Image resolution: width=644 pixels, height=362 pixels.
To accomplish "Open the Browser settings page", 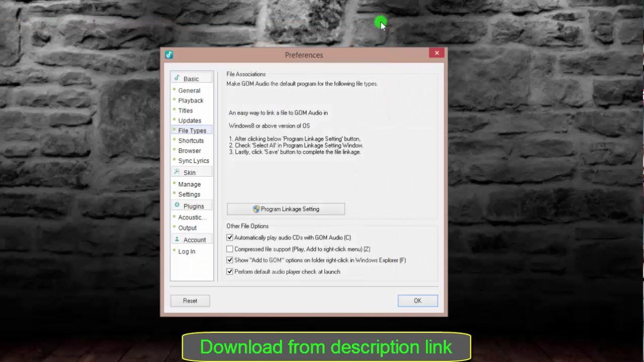I will pos(189,151).
